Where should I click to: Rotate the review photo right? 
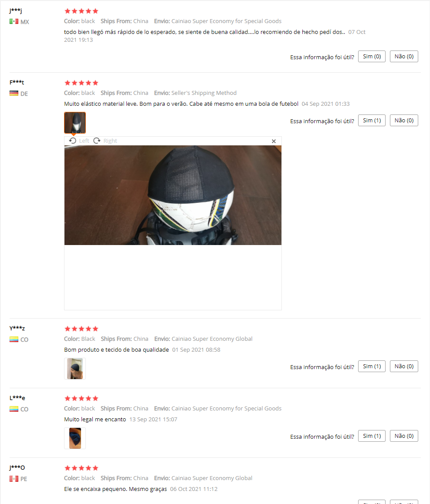tap(105, 141)
